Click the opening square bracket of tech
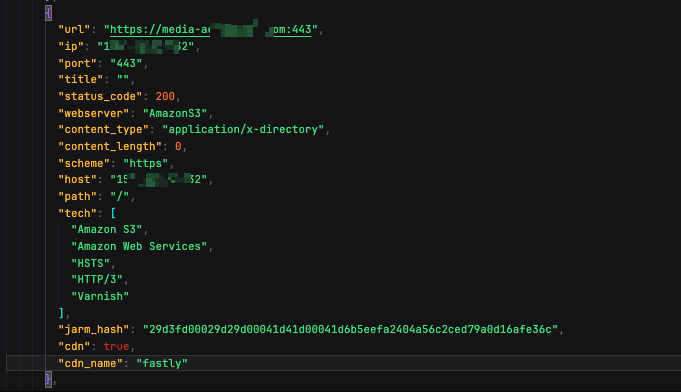This screenshot has height=392, width=681. pos(113,213)
